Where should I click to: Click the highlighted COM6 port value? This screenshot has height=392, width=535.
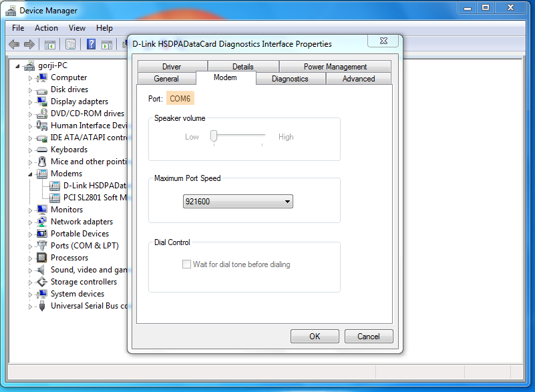point(180,99)
